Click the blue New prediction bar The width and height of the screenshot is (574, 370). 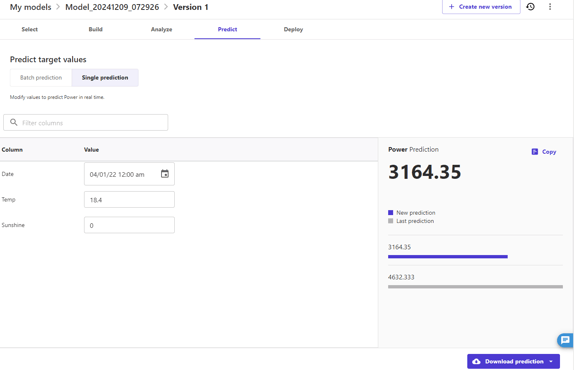[x=448, y=257]
